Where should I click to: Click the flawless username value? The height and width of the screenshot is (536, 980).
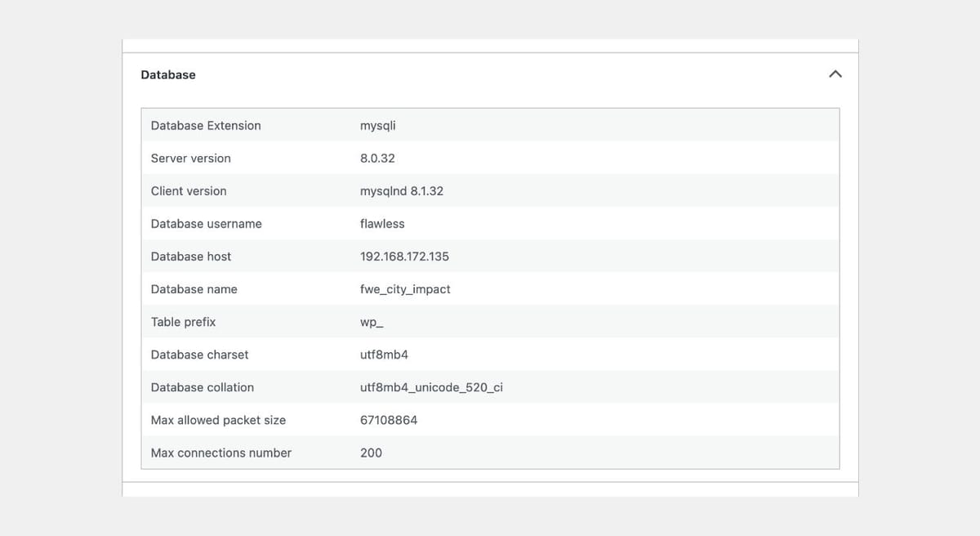pyautogui.click(x=382, y=223)
